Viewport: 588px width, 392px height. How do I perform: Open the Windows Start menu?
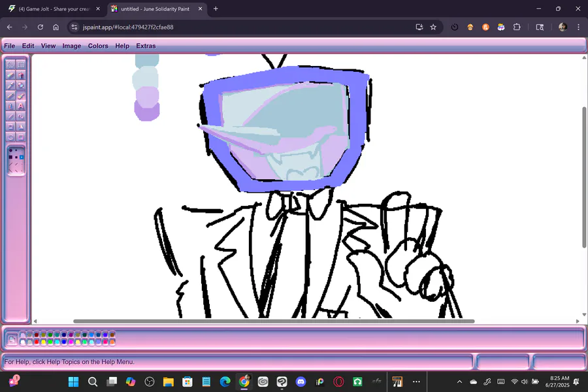point(73,382)
